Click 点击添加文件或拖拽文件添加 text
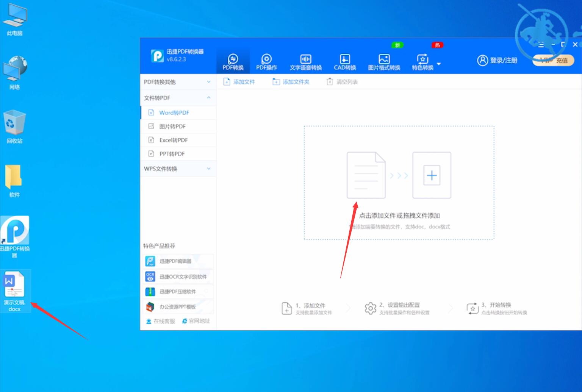This screenshot has width=582, height=392. [399, 216]
